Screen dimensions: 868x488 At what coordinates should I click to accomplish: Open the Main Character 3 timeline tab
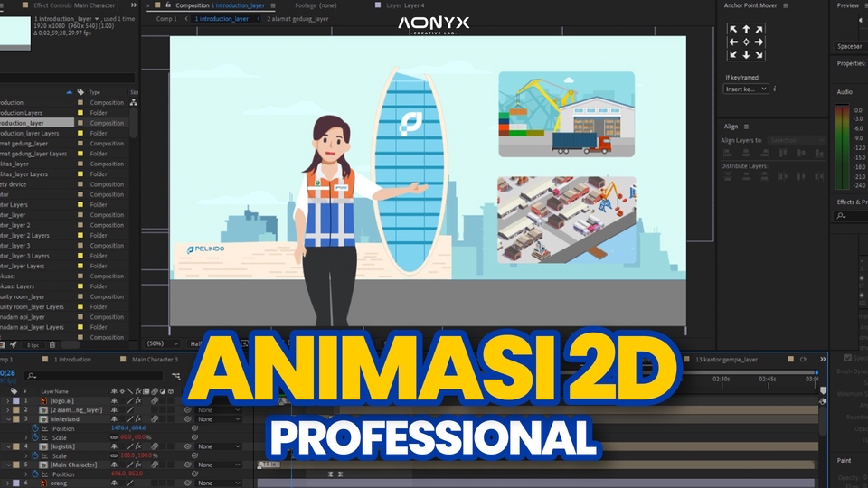(x=155, y=360)
